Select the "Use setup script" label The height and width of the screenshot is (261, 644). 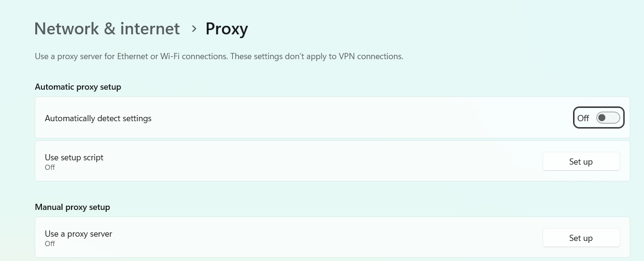(74, 157)
